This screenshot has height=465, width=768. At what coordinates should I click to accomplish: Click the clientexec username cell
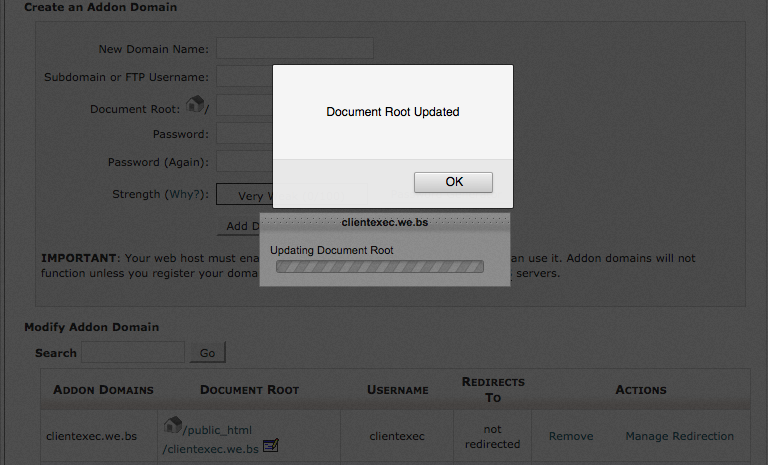coord(397,436)
